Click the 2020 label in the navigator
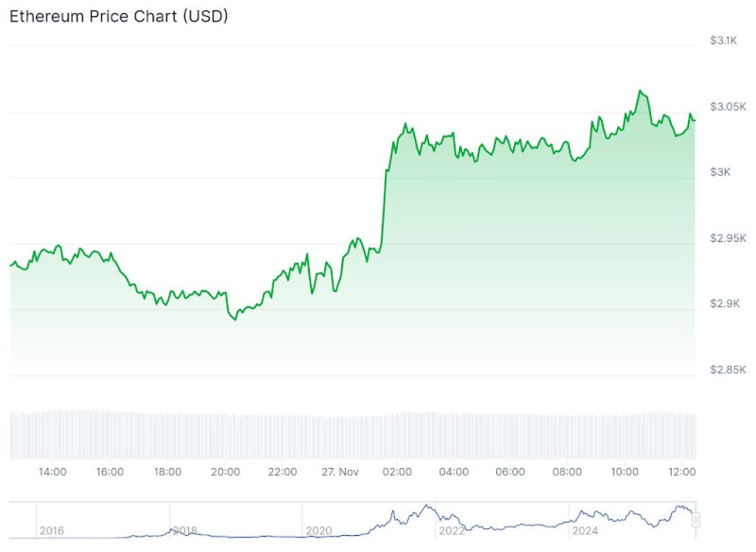756x552 pixels. [x=318, y=531]
